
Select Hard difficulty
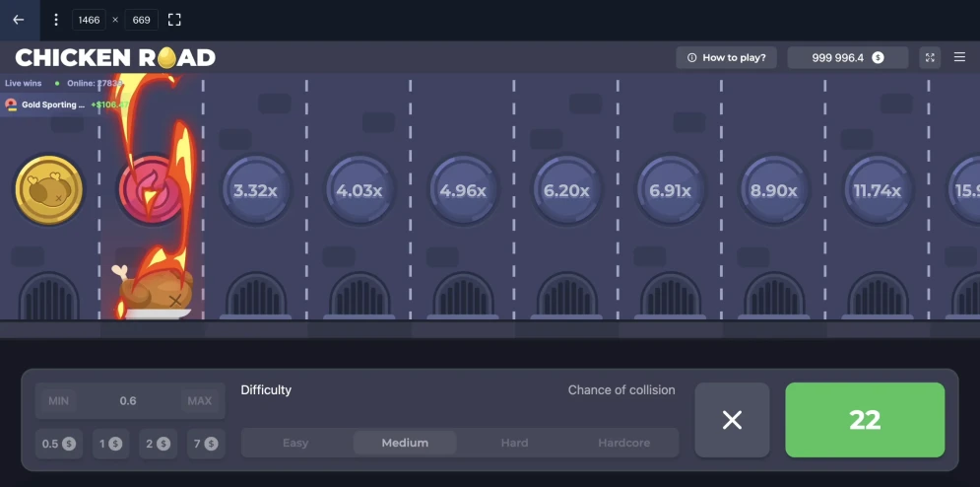pos(514,443)
